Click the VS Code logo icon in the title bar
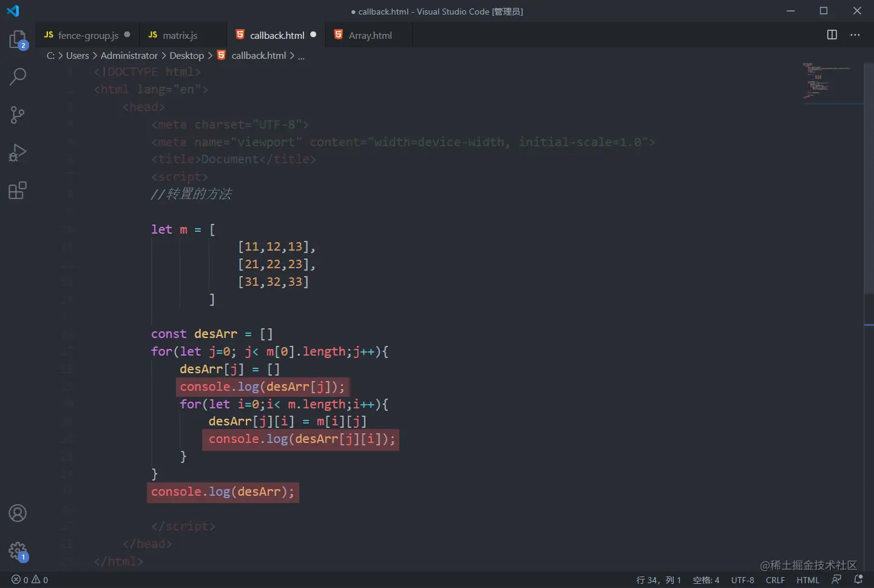Image resolution: width=874 pixels, height=588 pixels. click(x=13, y=11)
